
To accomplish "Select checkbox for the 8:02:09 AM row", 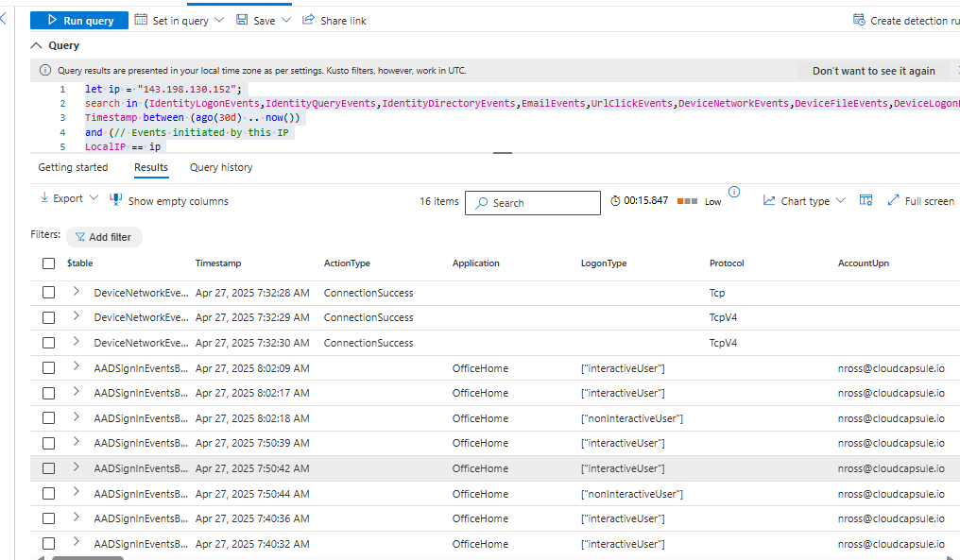I will 49,368.
